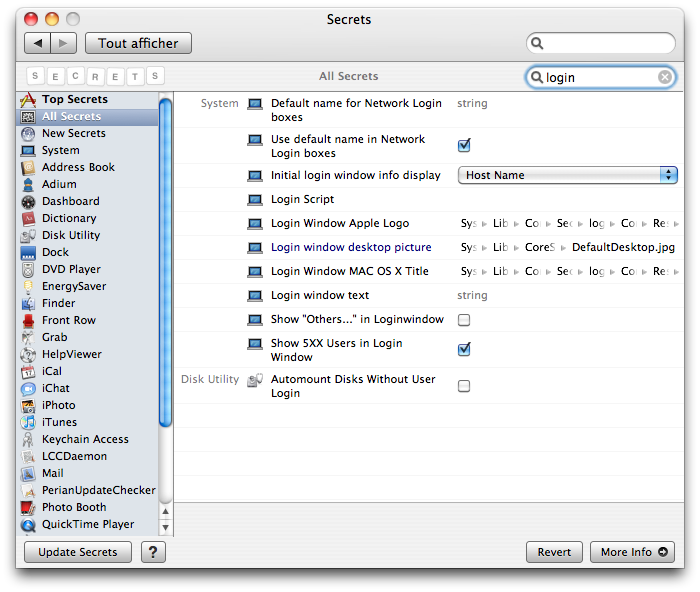Viewport: 700px width, 592px height.
Task: Open the Disk Utility sidebar icon
Action: [28, 236]
